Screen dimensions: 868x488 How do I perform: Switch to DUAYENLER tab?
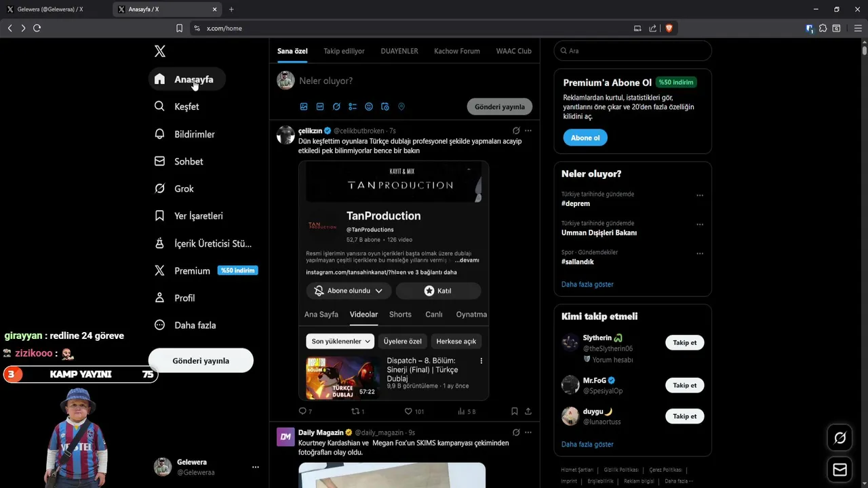click(399, 51)
